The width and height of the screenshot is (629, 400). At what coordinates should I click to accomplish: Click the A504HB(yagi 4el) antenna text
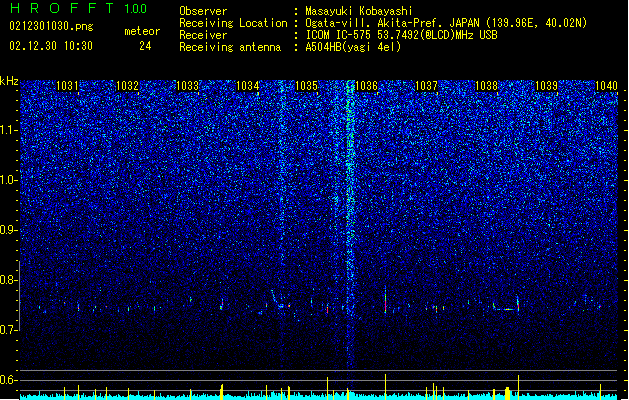[x=353, y=47]
